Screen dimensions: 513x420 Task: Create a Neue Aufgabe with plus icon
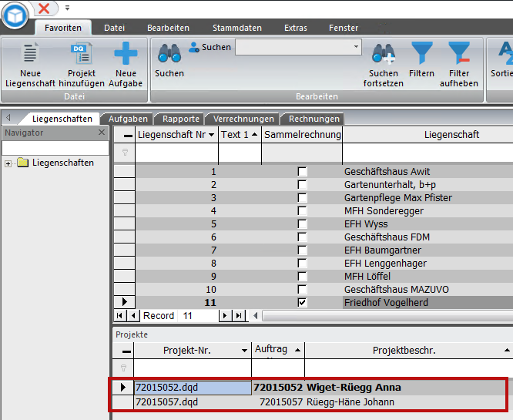(x=126, y=55)
